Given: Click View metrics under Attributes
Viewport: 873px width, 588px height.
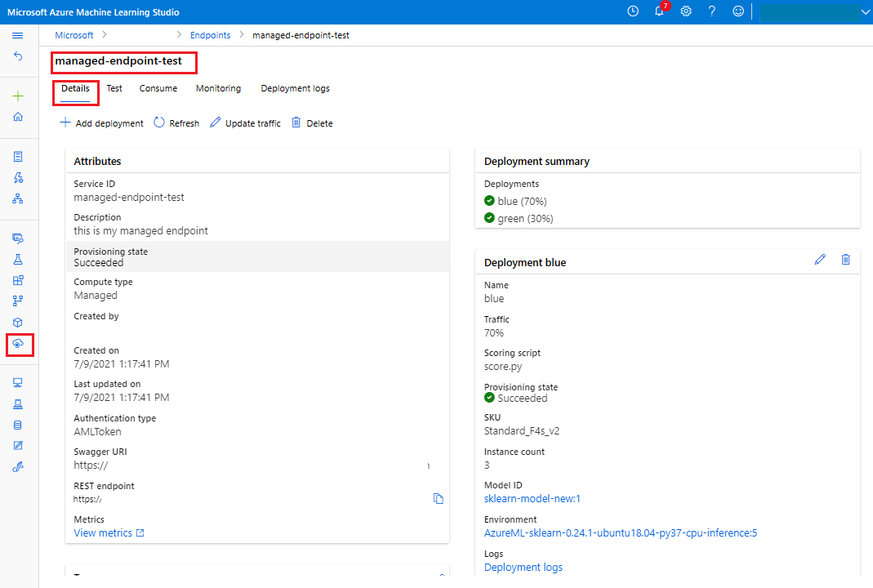Looking at the screenshot, I should (x=105, y=532).
